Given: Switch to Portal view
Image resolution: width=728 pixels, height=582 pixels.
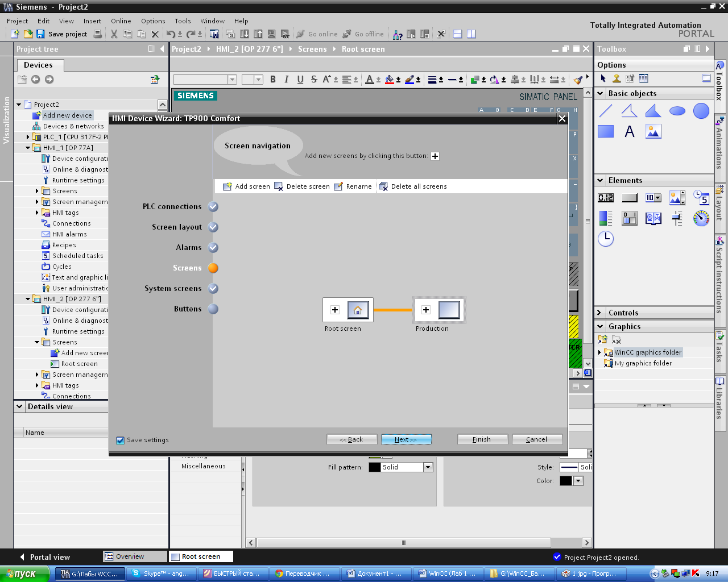Looking at the screenshot, I should click(45, 557).
